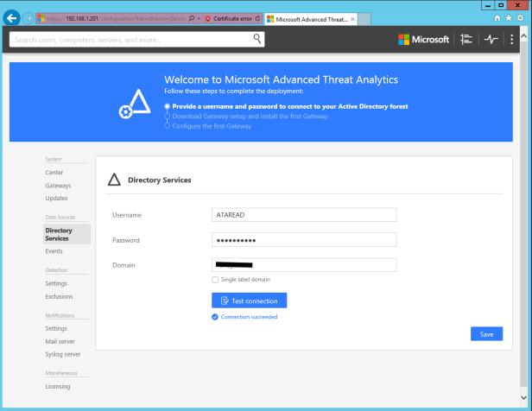
Task: Open browser Tools gear icon
Action: [x=520, y=18]
